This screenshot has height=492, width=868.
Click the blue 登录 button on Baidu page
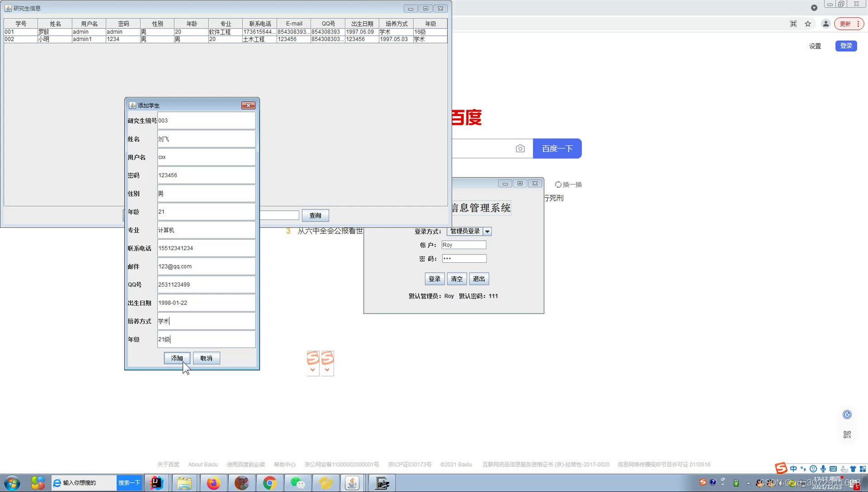[x=846, y=46]
